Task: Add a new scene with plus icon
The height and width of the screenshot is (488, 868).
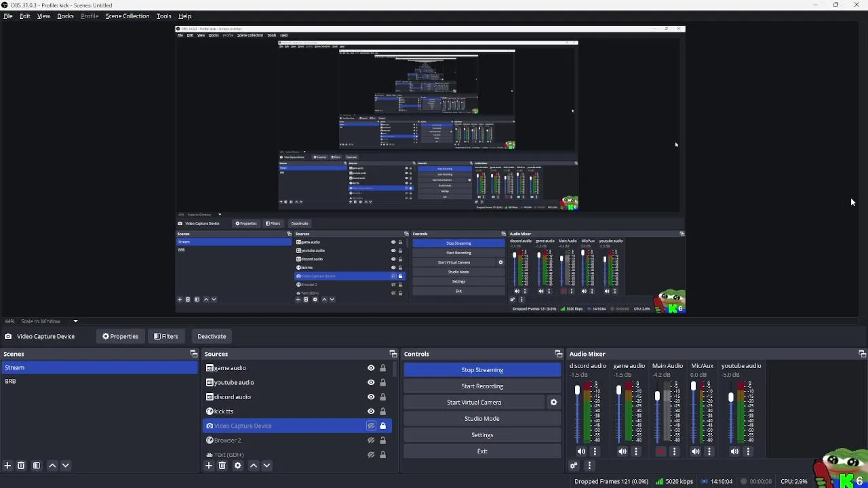Action: point(7,466)
